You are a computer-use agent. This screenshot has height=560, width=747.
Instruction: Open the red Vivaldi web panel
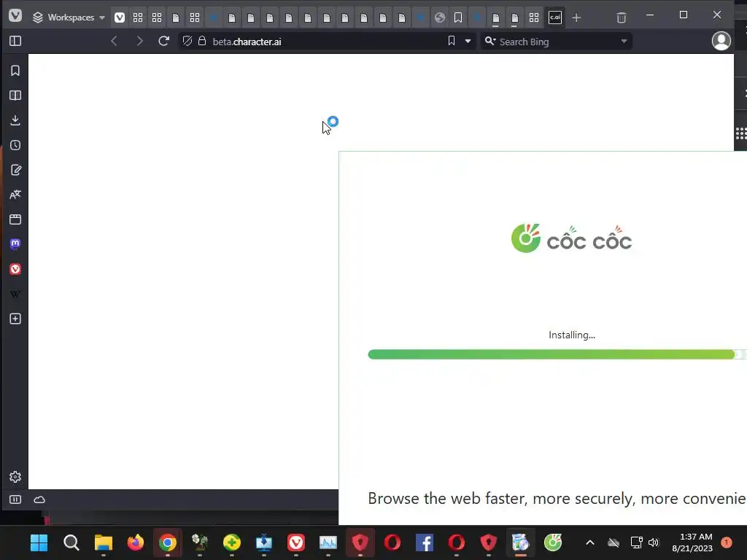[x=15, y=269]
